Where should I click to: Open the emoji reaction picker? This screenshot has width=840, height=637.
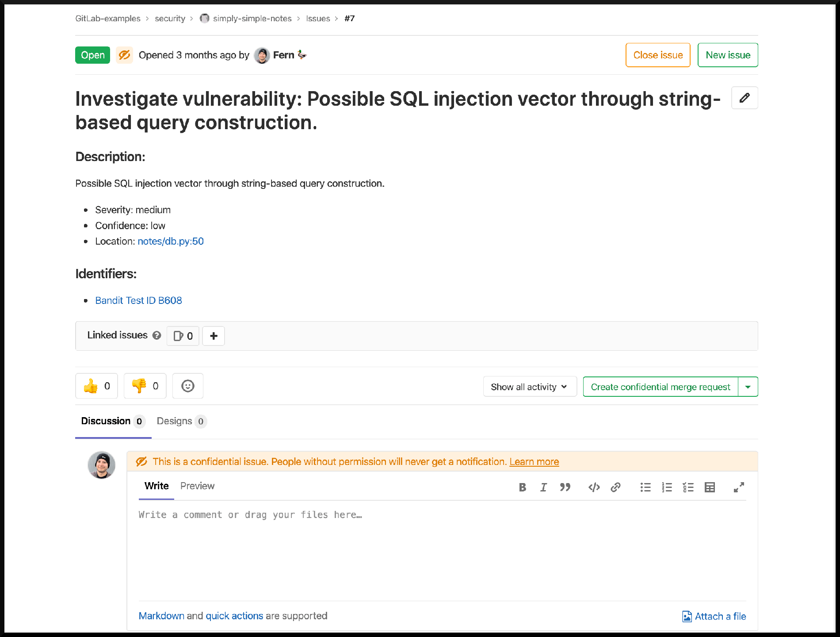click(187, 386)
